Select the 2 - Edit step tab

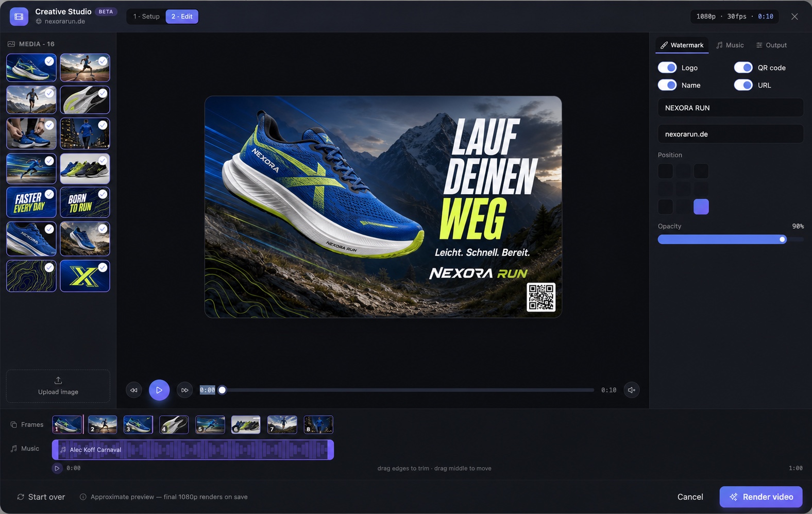pos(182,16)
